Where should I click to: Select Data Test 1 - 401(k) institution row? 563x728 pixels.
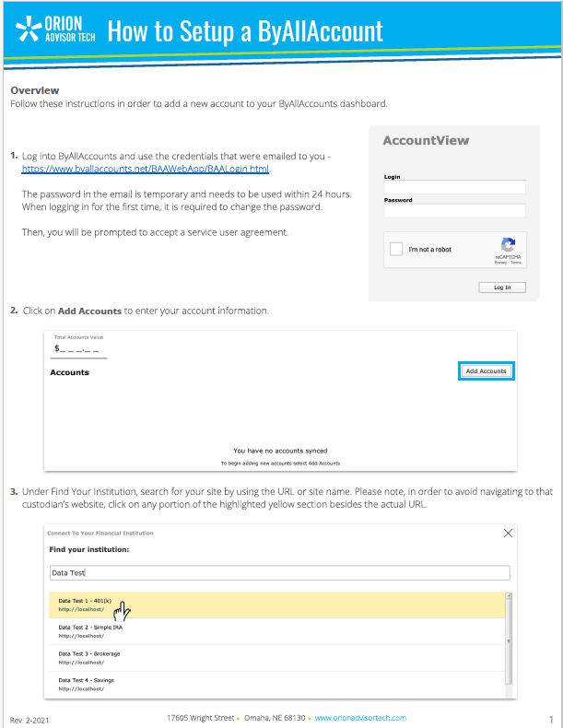(277, 605)
